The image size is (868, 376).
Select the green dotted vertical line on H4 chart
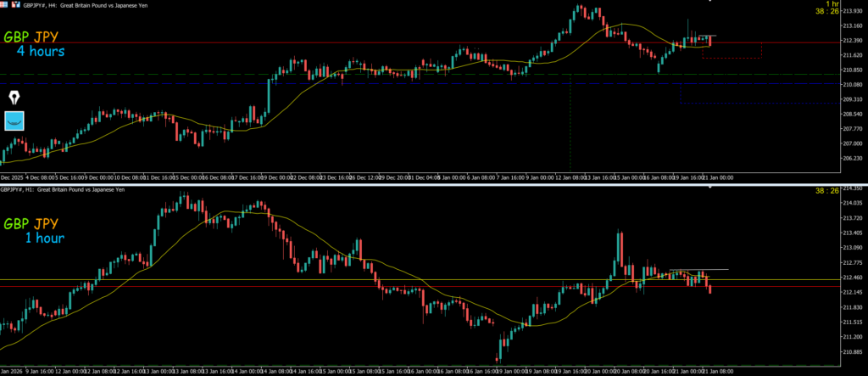(570, 125)
